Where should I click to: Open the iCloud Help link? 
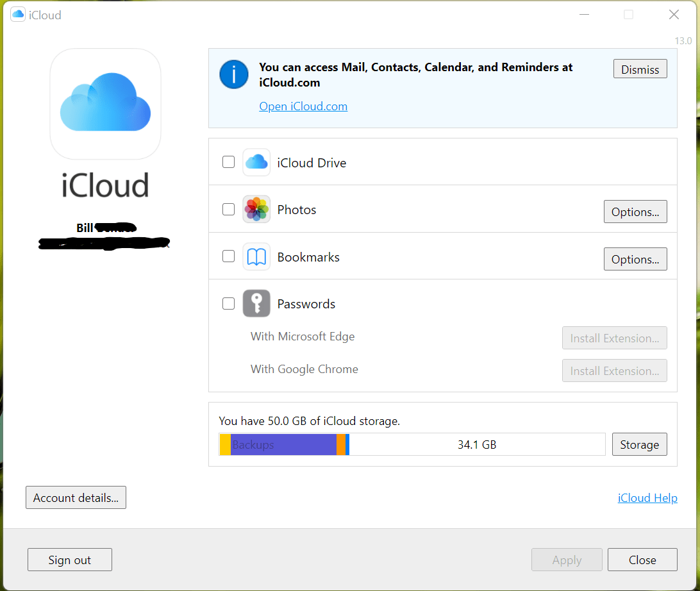pos(647,497)
